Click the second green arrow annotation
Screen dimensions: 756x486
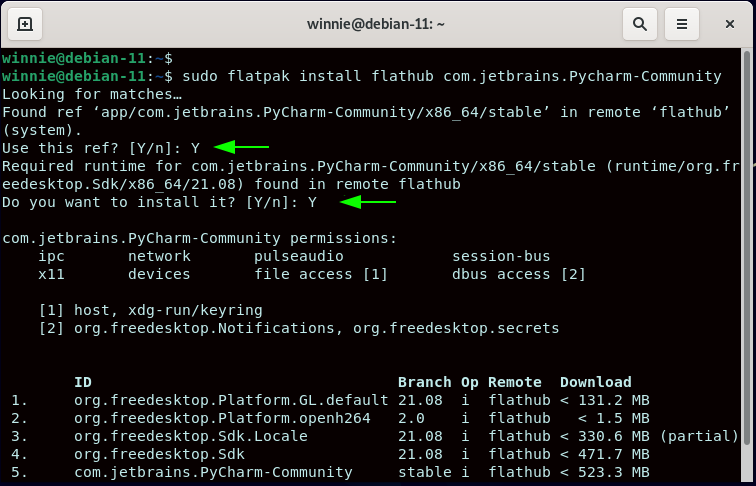click(x=368, y=202)
